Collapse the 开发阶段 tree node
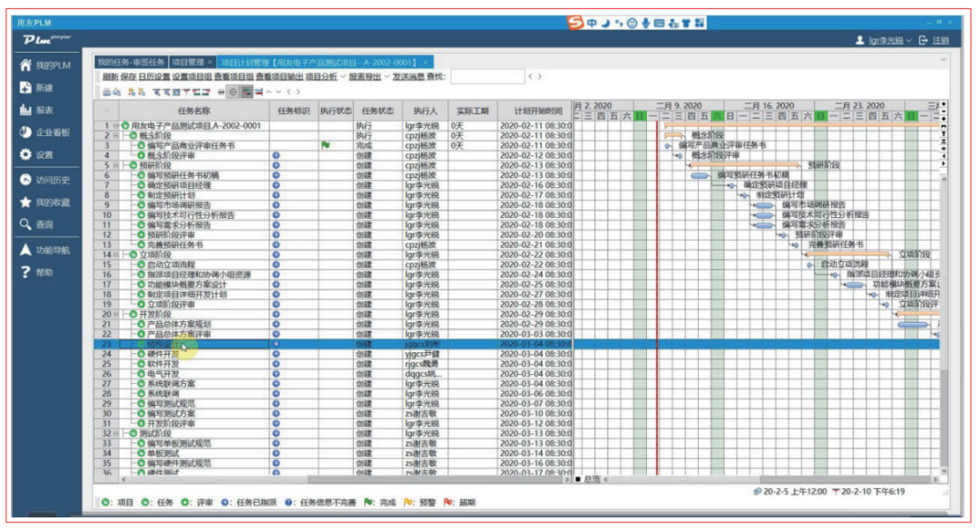 tap(116, 314)
